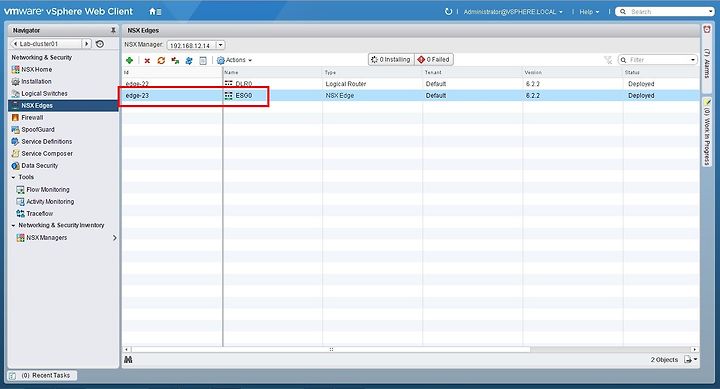
Task: Expand the NSX Managers chevron arrow
Action: pos(114,238)
